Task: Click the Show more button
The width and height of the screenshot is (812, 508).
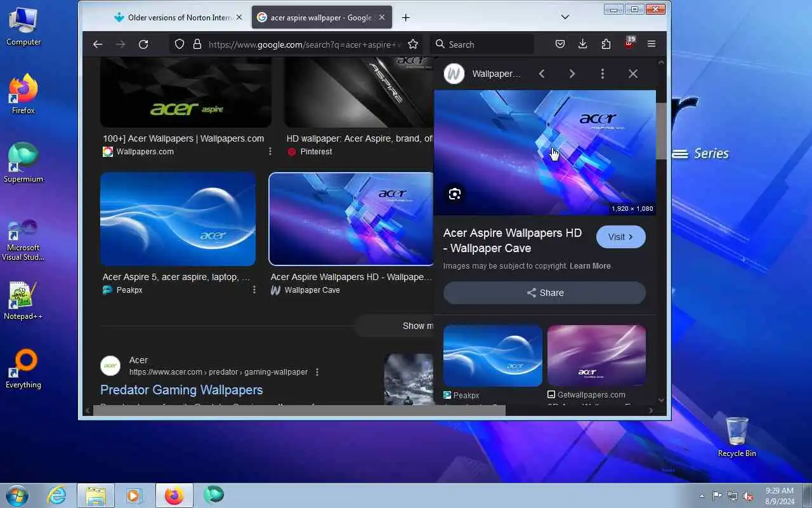Action: click(x=393, y=326)
